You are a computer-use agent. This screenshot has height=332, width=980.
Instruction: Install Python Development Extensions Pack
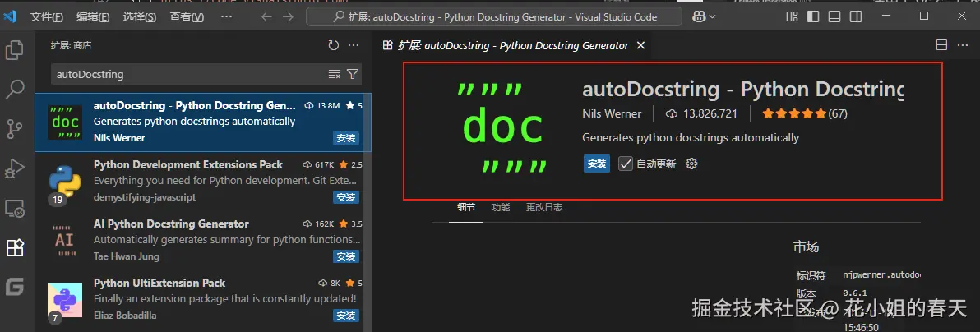[346, 197]
